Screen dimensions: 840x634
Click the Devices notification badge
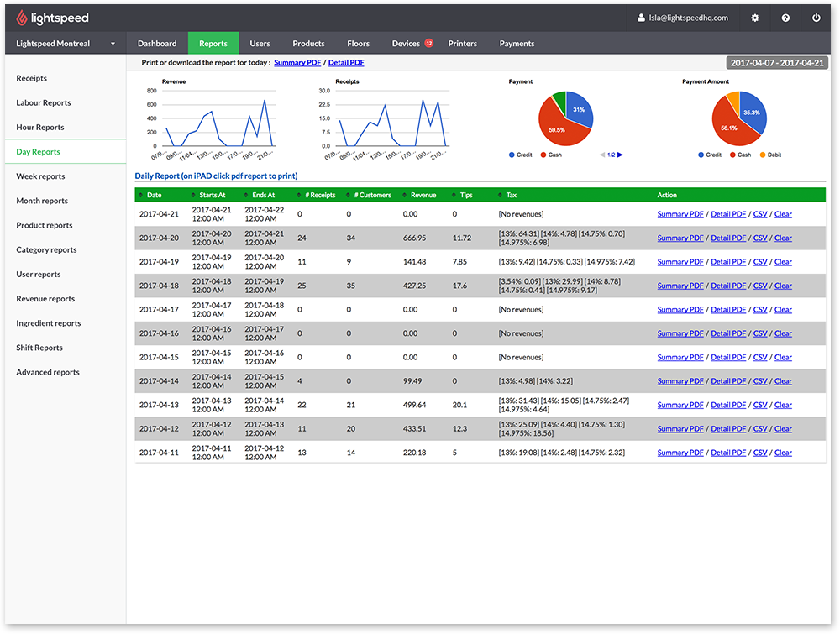429,44
